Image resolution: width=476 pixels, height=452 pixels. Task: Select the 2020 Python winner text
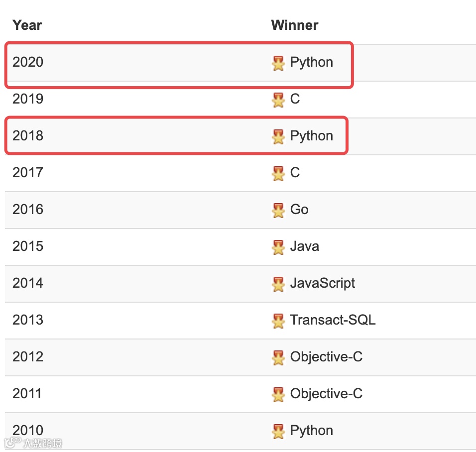click(312, 62)
